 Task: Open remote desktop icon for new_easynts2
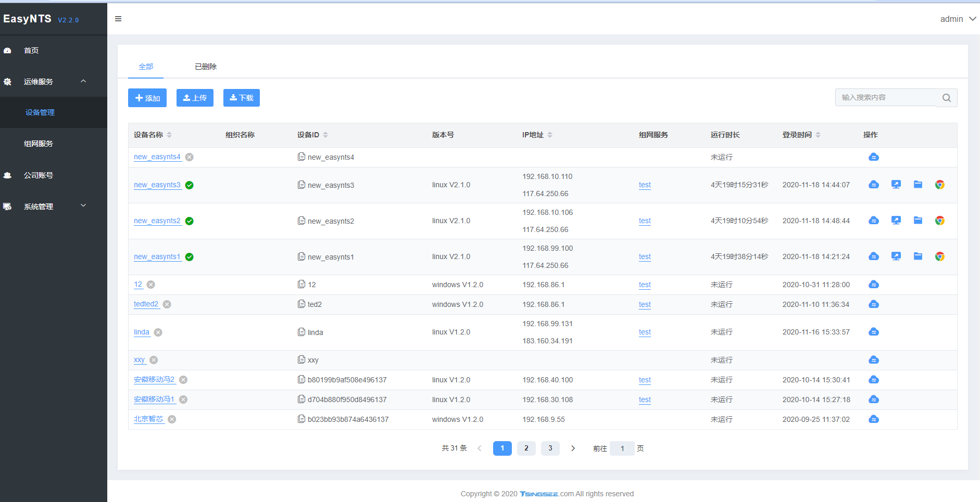coord(896,221)
